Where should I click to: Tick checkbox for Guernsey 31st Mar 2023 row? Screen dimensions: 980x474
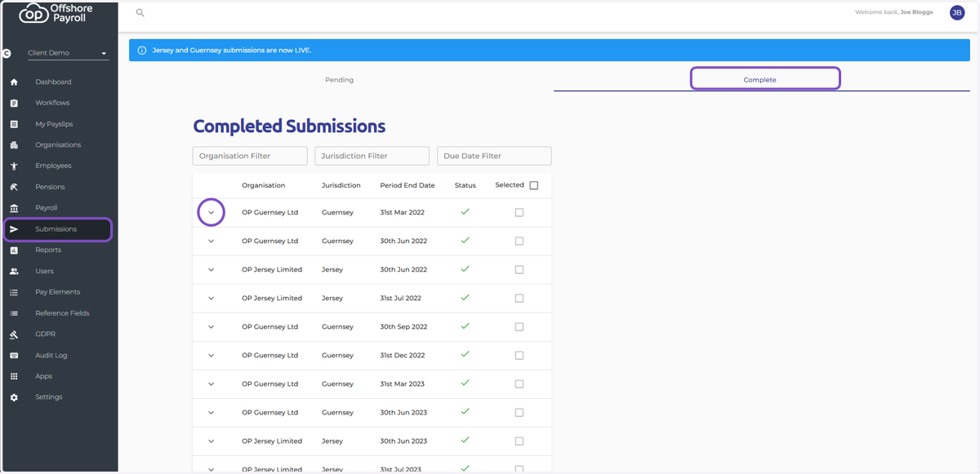(519, 384)
